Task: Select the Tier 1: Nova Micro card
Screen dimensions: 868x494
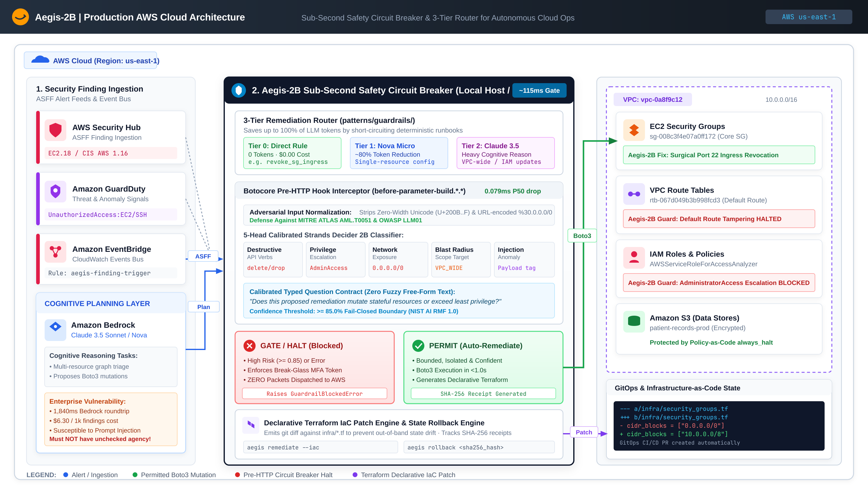Action: pyautogui.click(x=398, y=153)
